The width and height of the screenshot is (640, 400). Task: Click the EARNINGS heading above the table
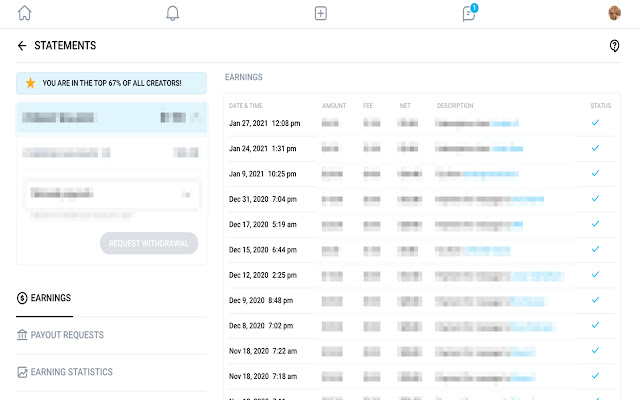pos(244,77)
